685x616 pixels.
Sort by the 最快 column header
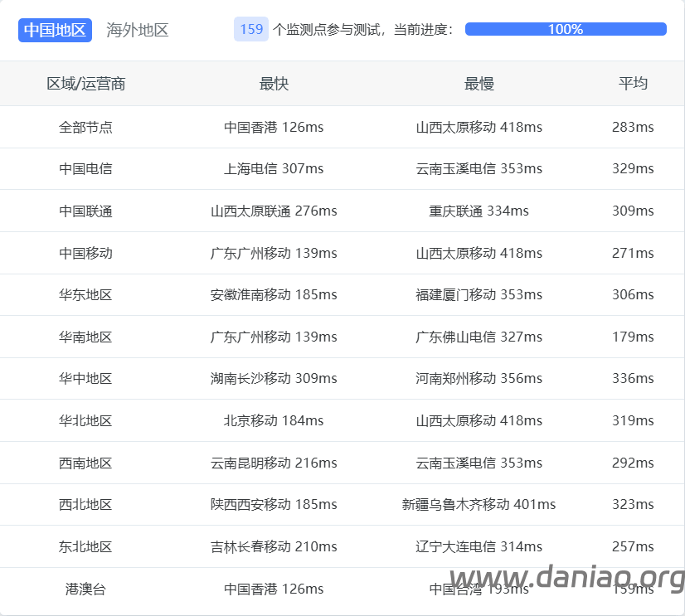pyautogui.click(x=274, y=84)
